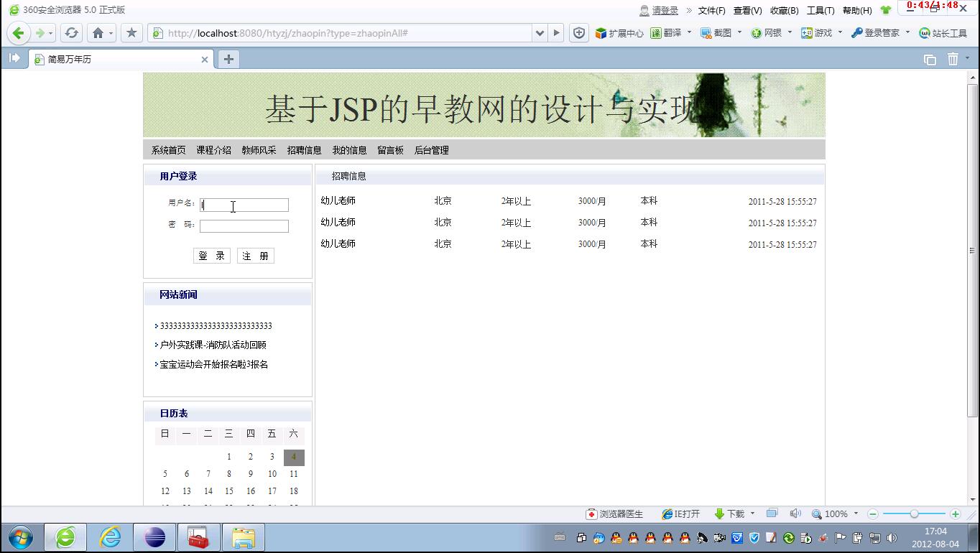Click the 用户名 input field
This screenshot has width=980, height=553.
point(244,205)
